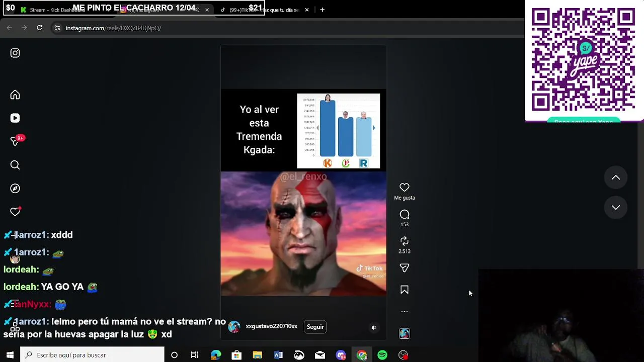Click the taskbar search box

[92, 355]
